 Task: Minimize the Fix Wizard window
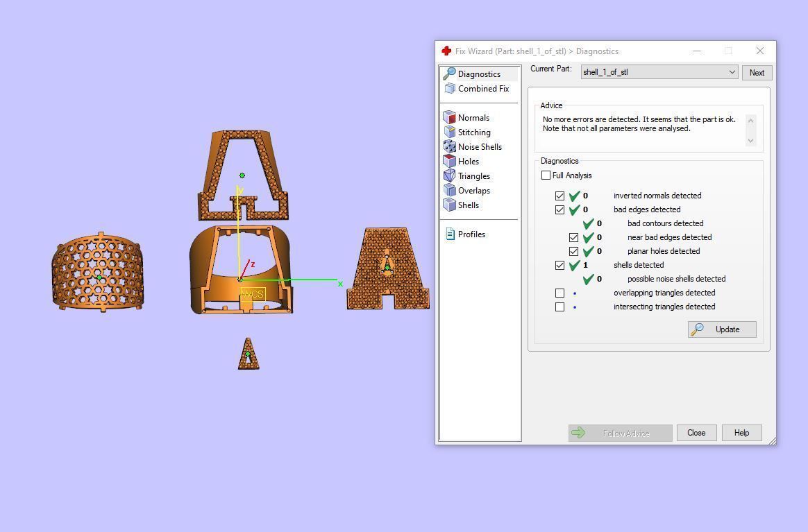pyautogui.click(x=697, y=51)
